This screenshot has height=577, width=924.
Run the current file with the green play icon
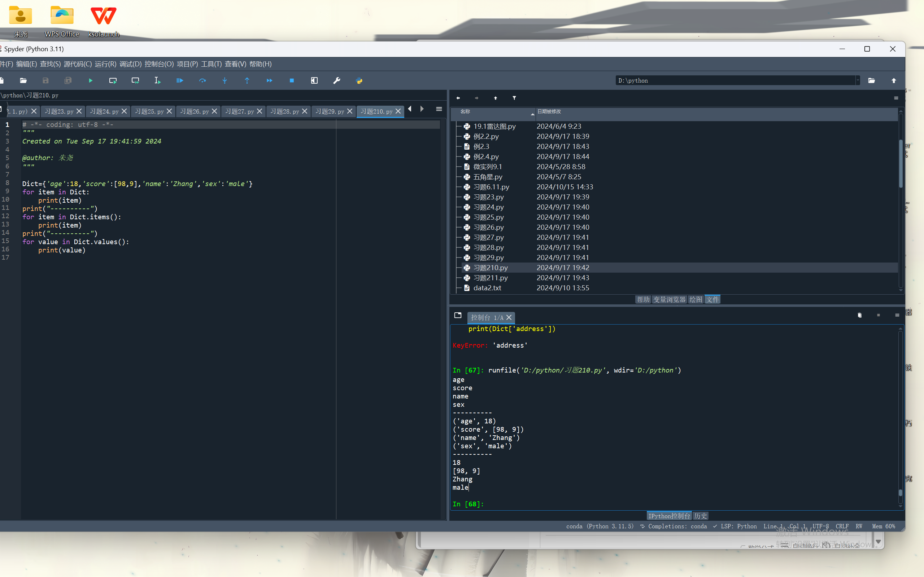click(91, 80)
